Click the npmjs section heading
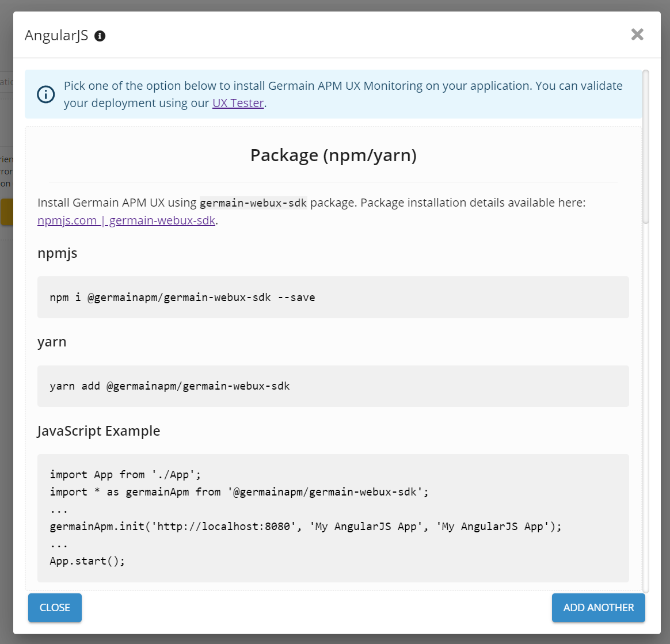Screen dimensions: 670x644 pos(57,253)
